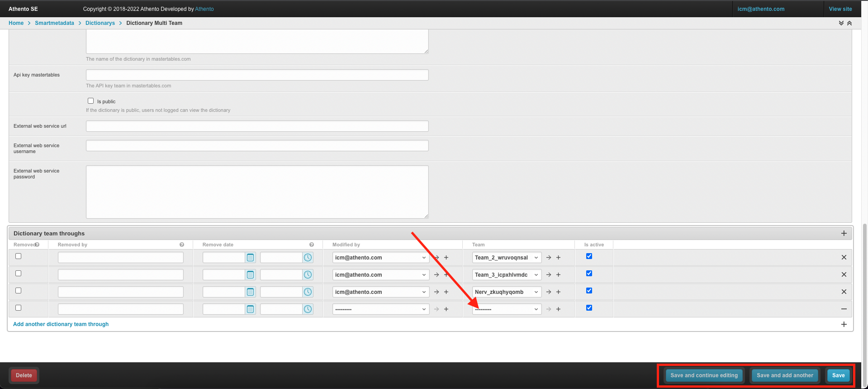Check Removed box for Team_2_wruvoqnsal row
This screenshot has height=389, width=868.
click(19, 256)
